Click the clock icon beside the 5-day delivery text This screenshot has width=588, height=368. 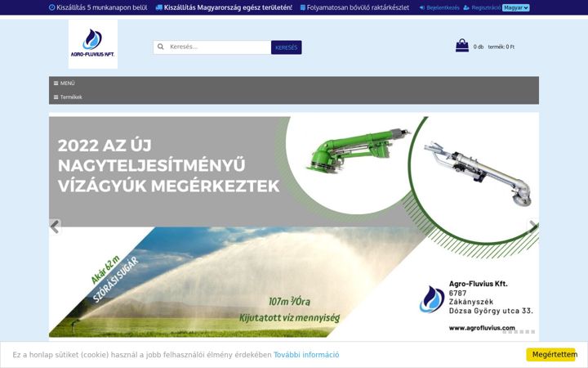51,7
